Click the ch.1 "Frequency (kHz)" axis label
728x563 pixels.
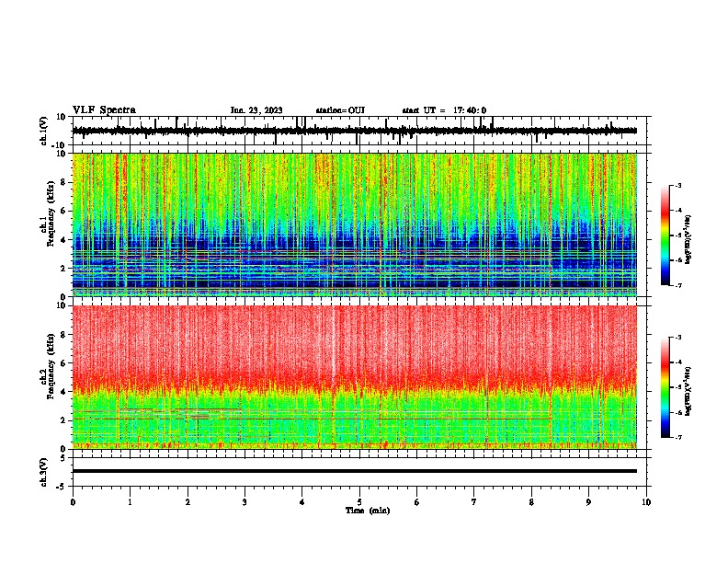[x=51, y=213]
